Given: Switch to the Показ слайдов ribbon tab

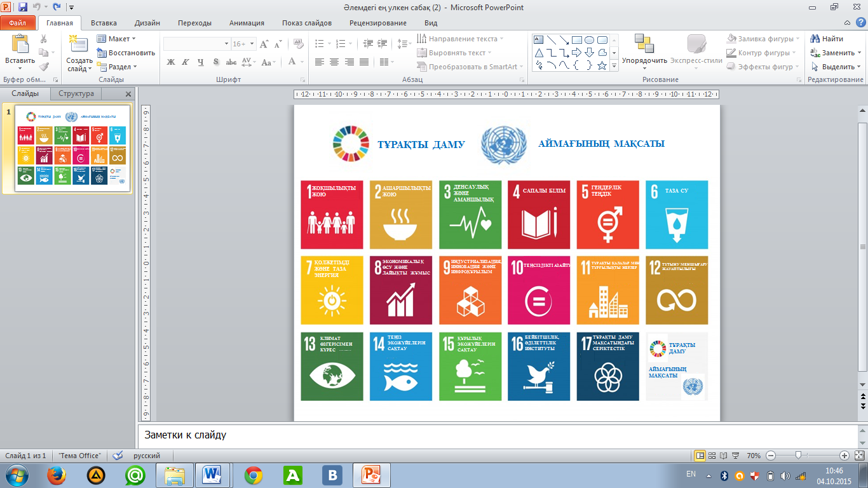Looking at the screenshot, I should [307, 23].
